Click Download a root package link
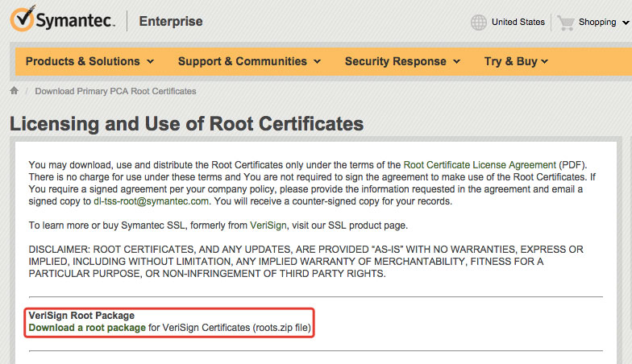Image resolution: width=632 pixels, height=364 pixels. (x=87, y=328)
